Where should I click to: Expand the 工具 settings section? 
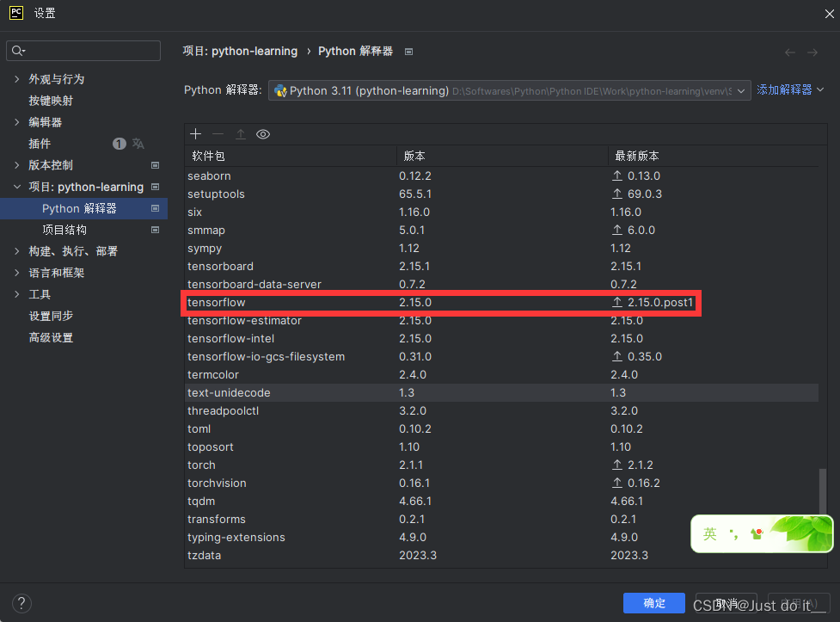click(16, 294)
